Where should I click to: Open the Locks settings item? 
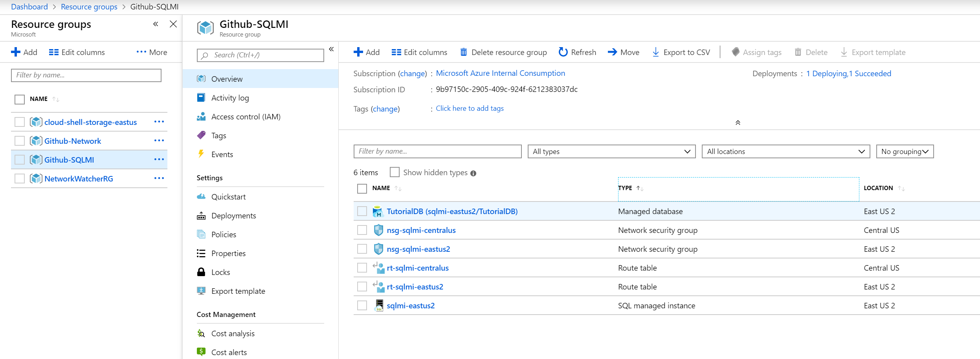point(261,272)
